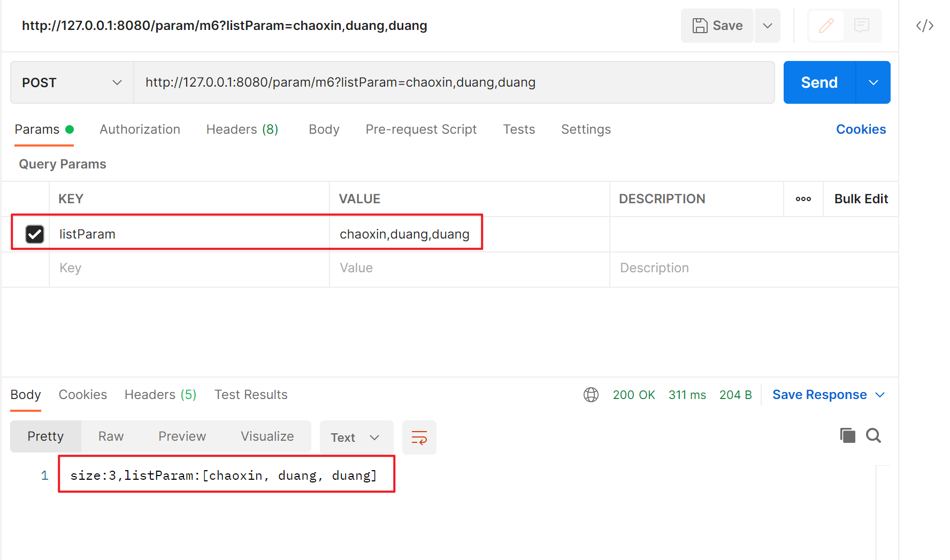Select the Preview view
The height and width of the screenshot is (560, 950).
pos(182,436)
